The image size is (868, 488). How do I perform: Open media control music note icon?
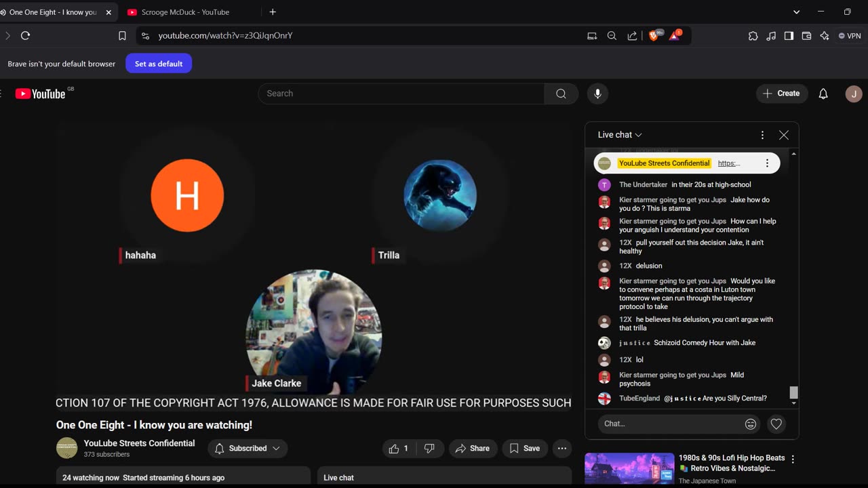[x=771, y=36]
